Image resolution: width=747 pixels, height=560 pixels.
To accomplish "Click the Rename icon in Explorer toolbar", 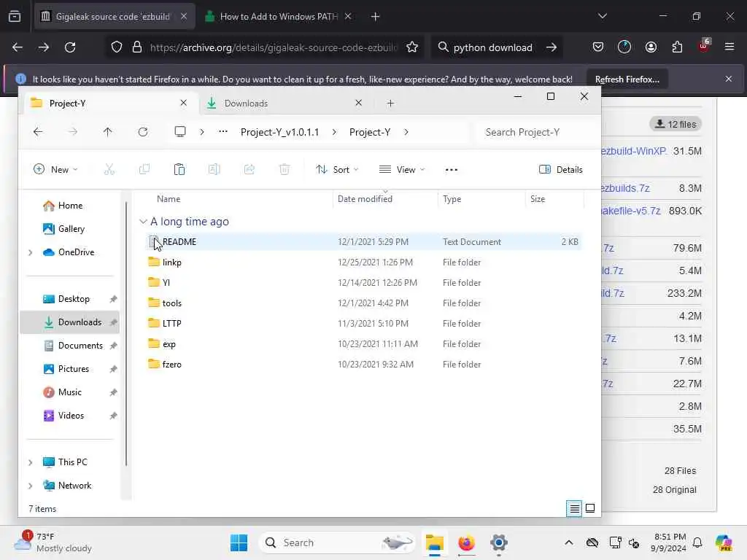I will (214, 169).
